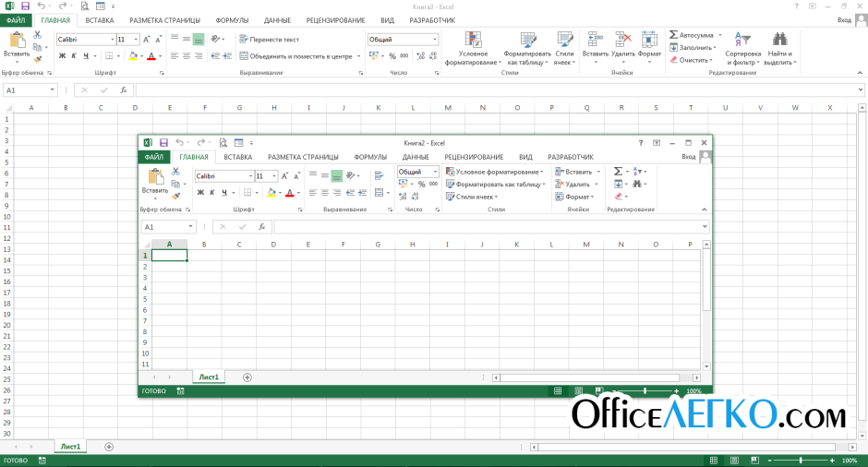Click Лист1 sheet tab in Книга3 window

tap(70, 447)
